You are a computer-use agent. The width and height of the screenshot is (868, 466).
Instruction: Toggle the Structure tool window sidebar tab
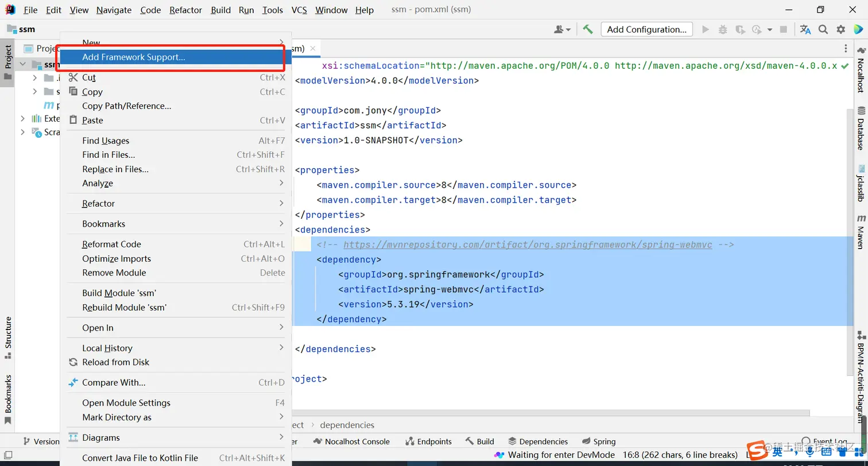pyautogui.click(x=8, y=337)
